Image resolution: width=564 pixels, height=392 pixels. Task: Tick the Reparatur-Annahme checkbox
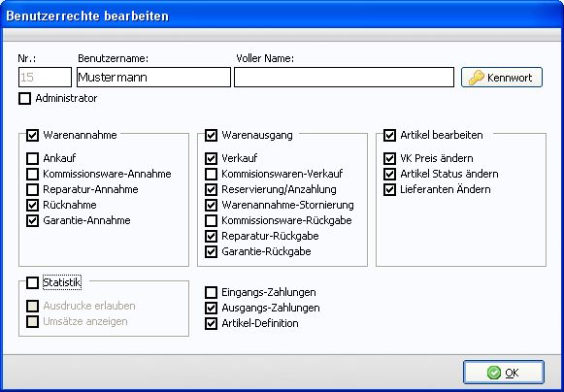[32, 189]
